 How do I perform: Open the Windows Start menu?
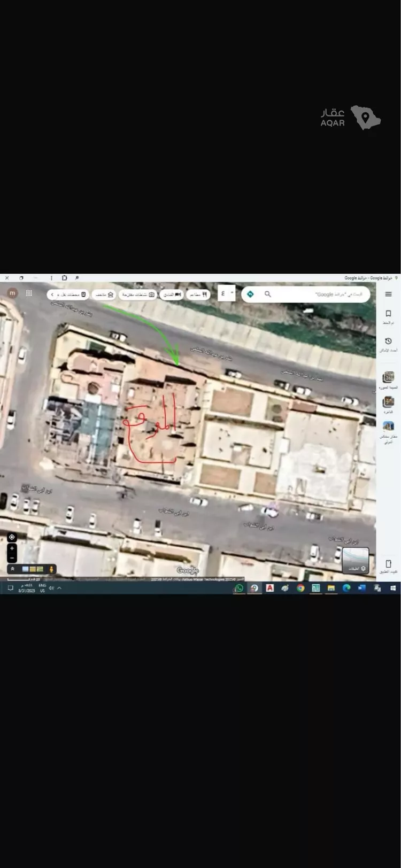coord(393,588)
